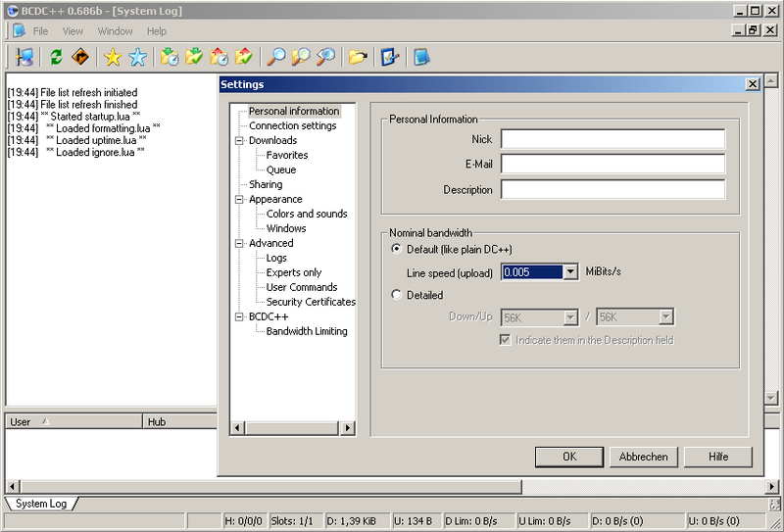Viewport: 784px width, 532px height.
Task: Select Security Certificates tree item
Action: point(311,302)
